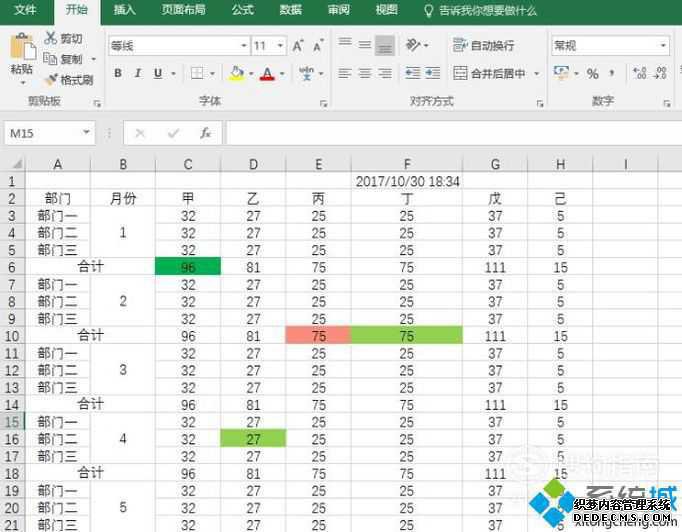Switch to the Insert tab
The height and width of the screenshot is (532, 682).
[124, 10]
